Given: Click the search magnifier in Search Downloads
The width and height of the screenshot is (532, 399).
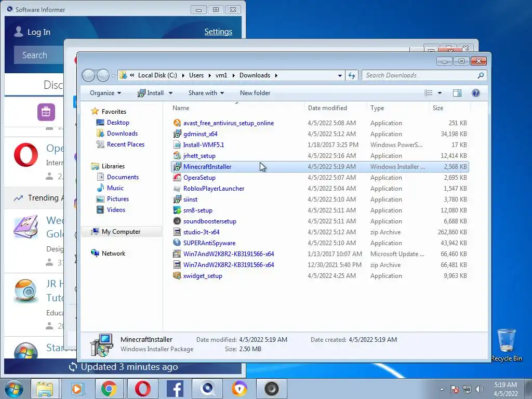Looking at the screenshot, I should pos(481,75).
